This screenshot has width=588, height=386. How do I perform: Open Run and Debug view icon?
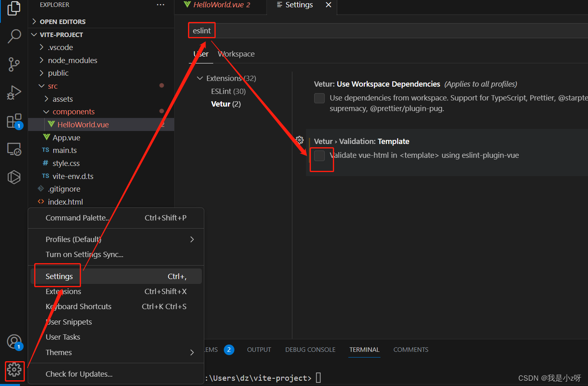tap(14, 93)
